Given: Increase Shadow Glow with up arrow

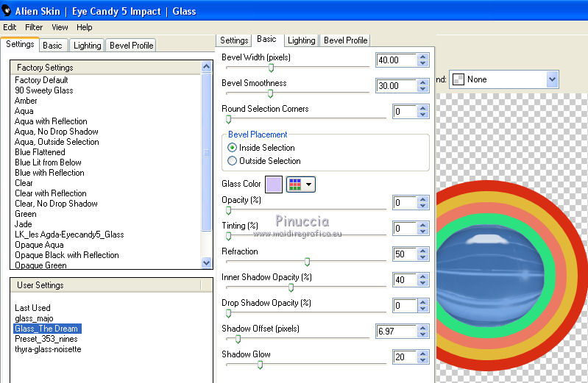Looking at the screenshot, I should click(423, 354).
